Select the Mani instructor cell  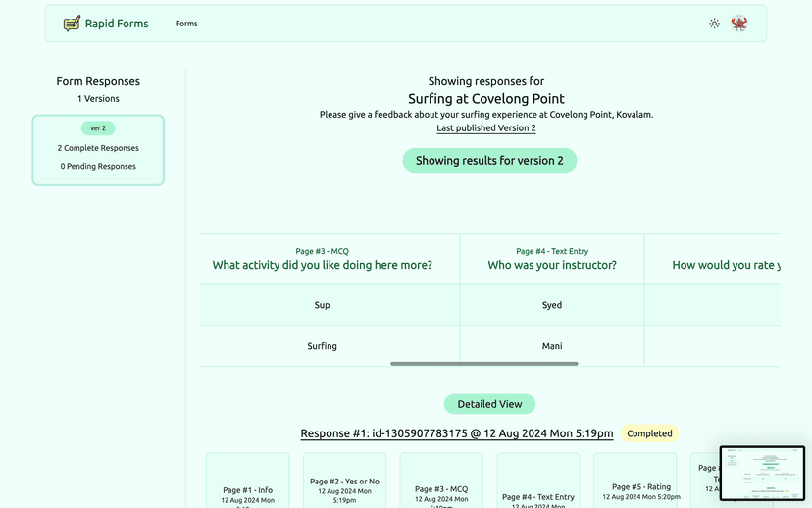click(552, 346)
